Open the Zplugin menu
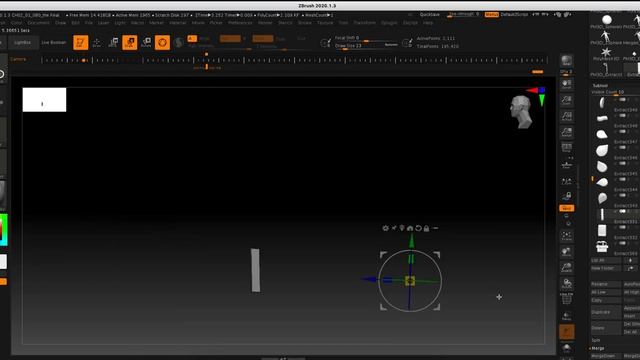This screenshot has width=640, height=360. coord(389,23)
